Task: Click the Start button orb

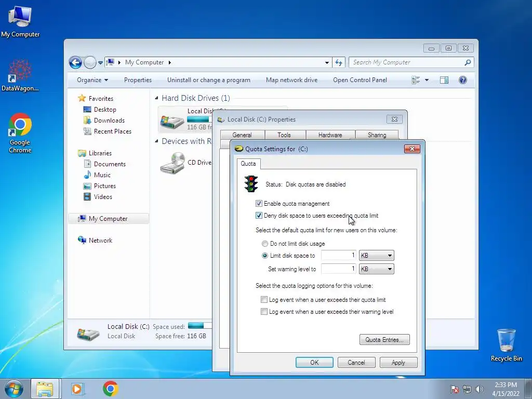Action: point(14,389)
